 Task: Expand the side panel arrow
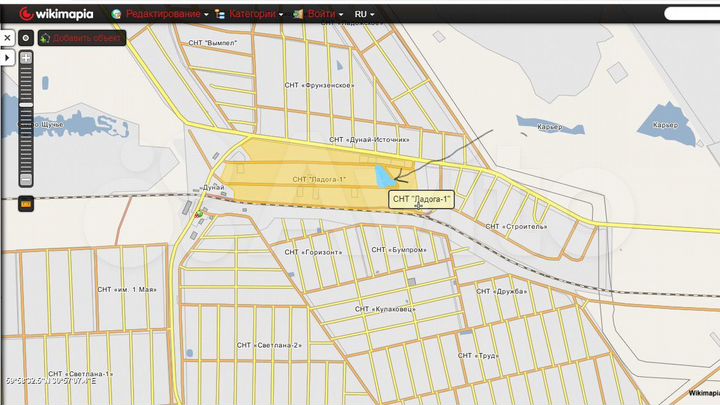pos(6,58)
